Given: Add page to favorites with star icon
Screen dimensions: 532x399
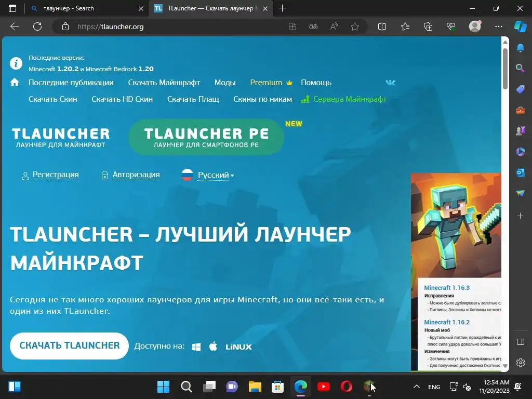Looking at the screenshot, I should pyautogui.click(x=355, y=26).
